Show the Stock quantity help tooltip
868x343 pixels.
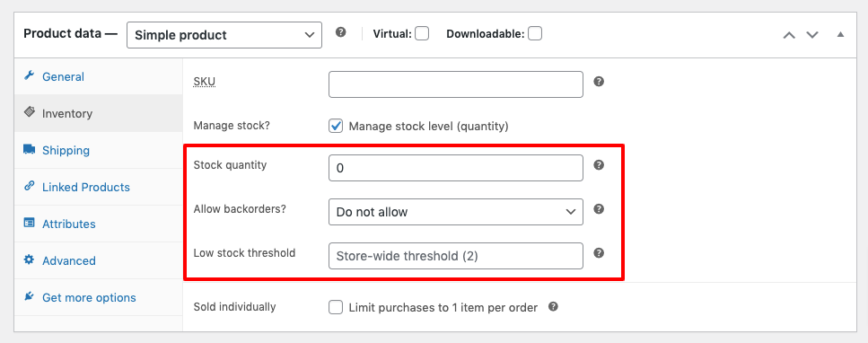(599, 165)
